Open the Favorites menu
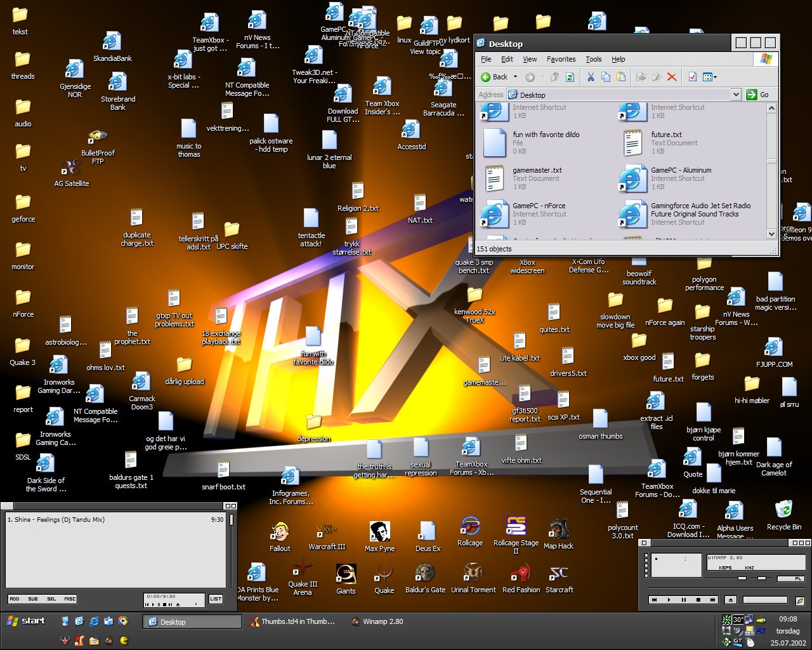This screenshot has width=812, height=650. [x=561, y=59]
